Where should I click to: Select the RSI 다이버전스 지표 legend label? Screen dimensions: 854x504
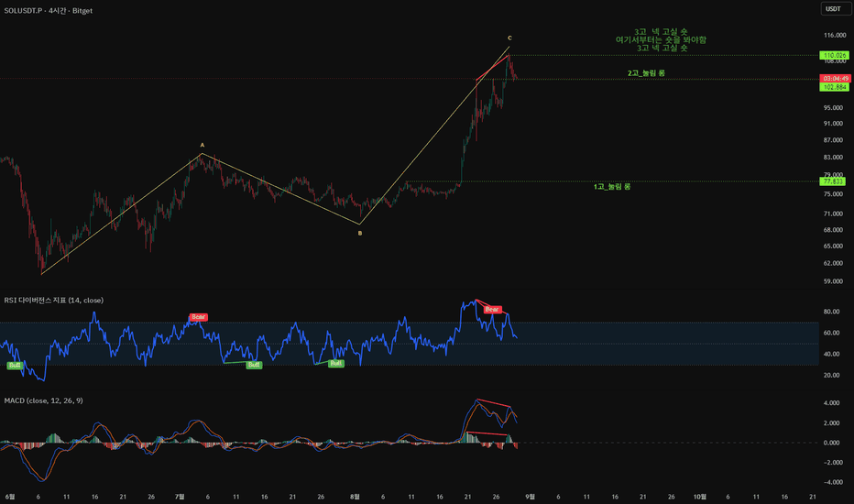tap(53, 301)
